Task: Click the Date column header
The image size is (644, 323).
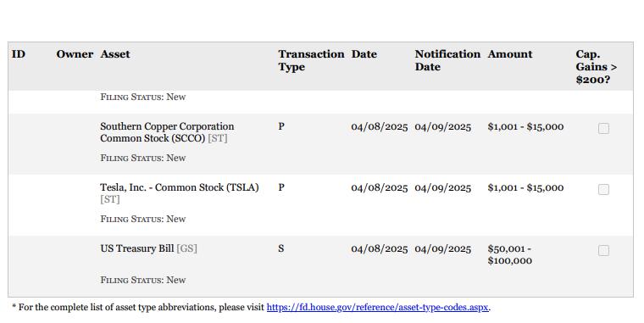Action: pyautogui.click(x=364, y=54)
